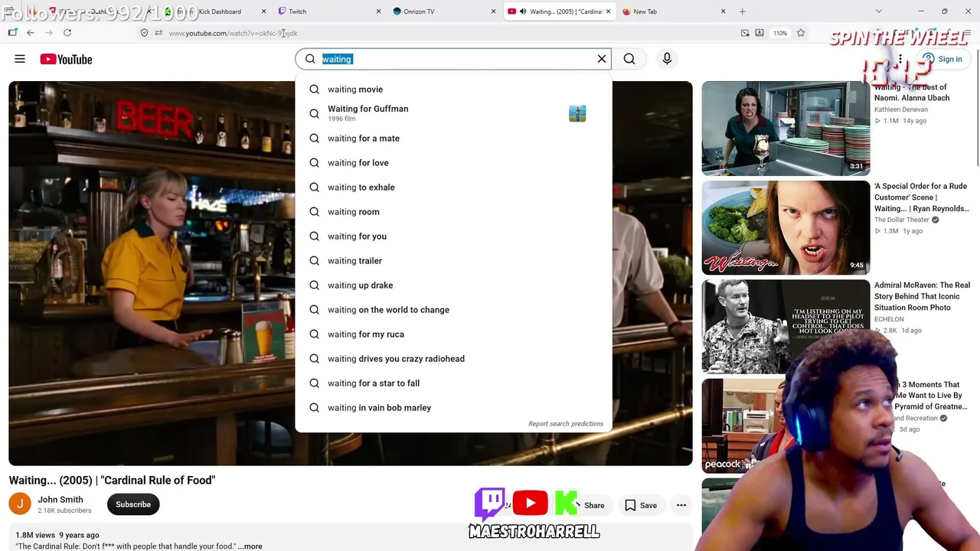Image resolution: width=980 pixels, height=551 pixels.
Task: Start voice search with the microphone
Action: point(667,59)
